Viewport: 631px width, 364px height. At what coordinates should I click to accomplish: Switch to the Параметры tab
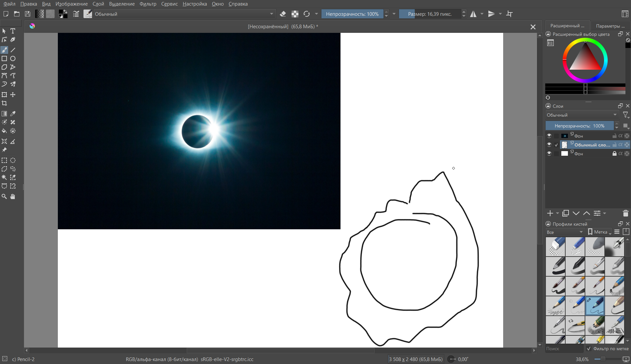(x=610, y=26)
